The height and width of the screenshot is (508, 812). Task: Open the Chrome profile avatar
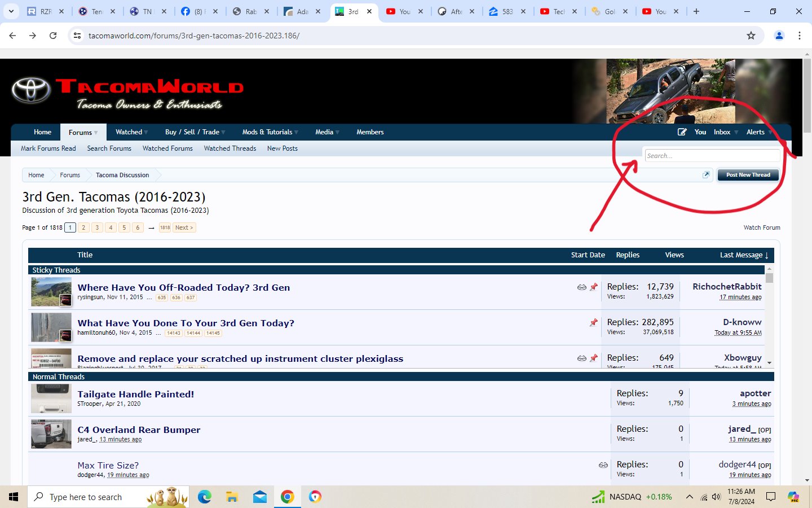779,36
